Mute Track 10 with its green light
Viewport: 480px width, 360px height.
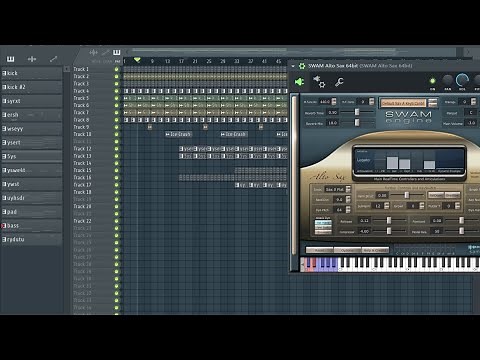116,134
